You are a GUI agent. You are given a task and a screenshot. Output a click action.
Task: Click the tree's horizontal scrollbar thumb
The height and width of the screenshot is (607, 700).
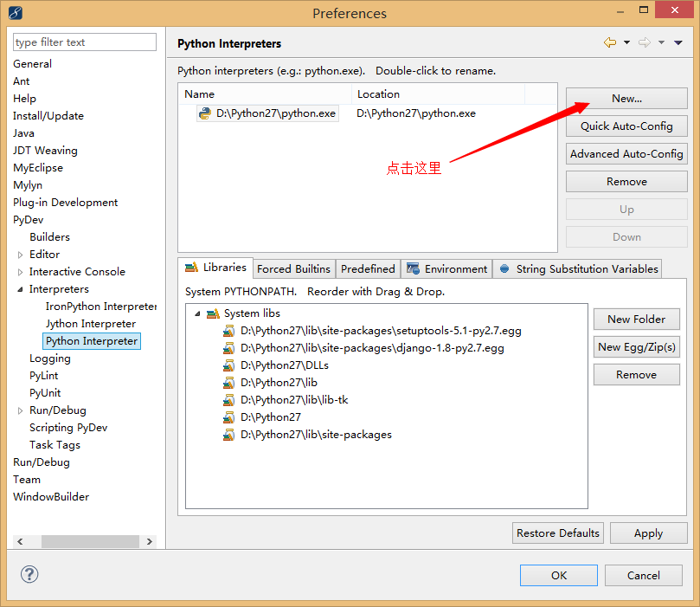(90, 541)
